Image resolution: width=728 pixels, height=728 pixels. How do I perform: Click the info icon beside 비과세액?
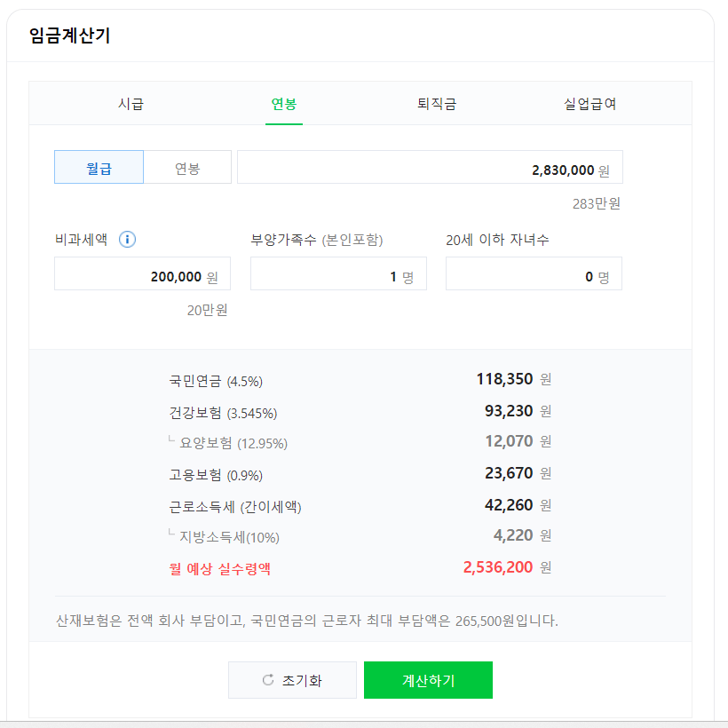(x=127, y=240)
